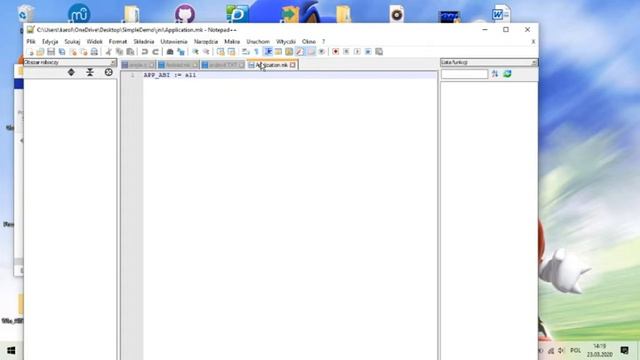This screenshot has height=360, width=640.
Task: Toggle the show all characters pilcrow icon
Action: [256, 52]
